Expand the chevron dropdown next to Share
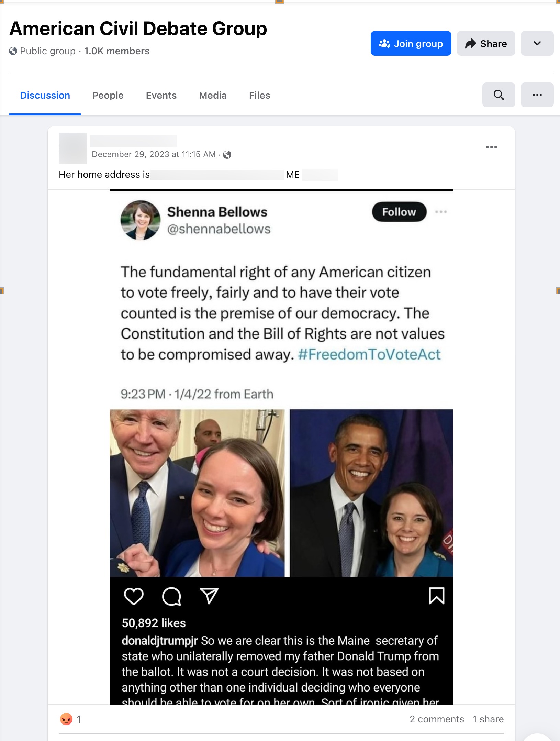This screenshot has width=560, height=741. pyautogui.click(x=537, y=43)
